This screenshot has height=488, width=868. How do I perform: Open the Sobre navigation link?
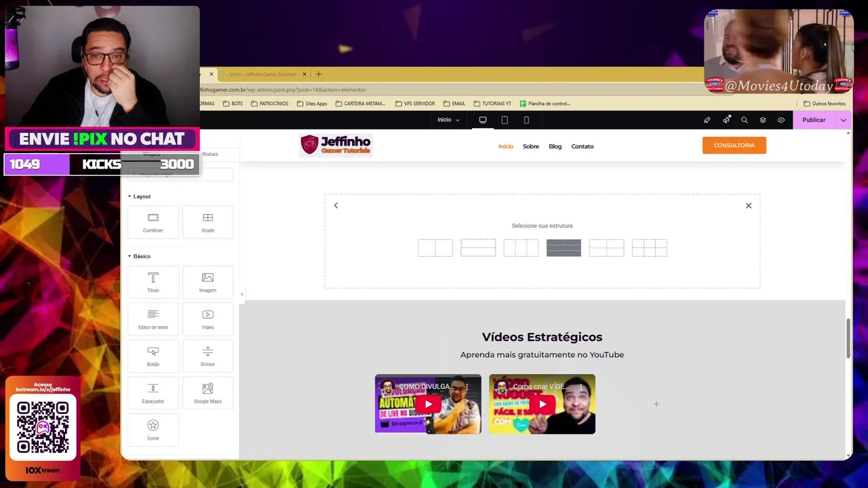click(531, 146)
